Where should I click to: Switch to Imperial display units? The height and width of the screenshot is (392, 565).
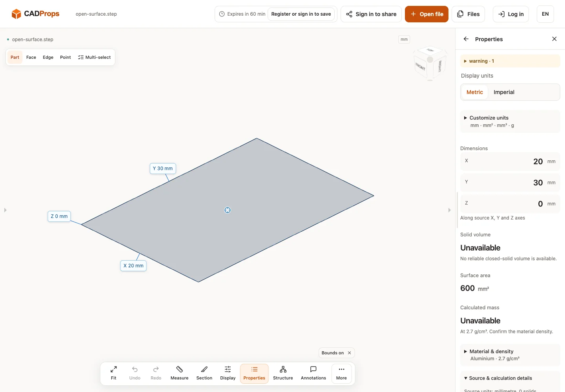coord(504,92)
